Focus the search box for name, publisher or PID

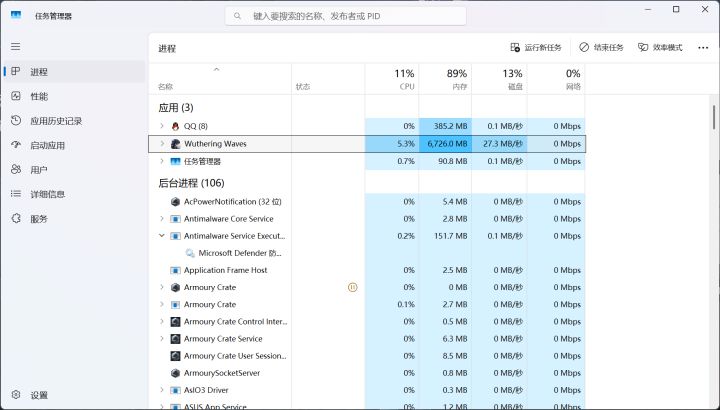(346, 16)
